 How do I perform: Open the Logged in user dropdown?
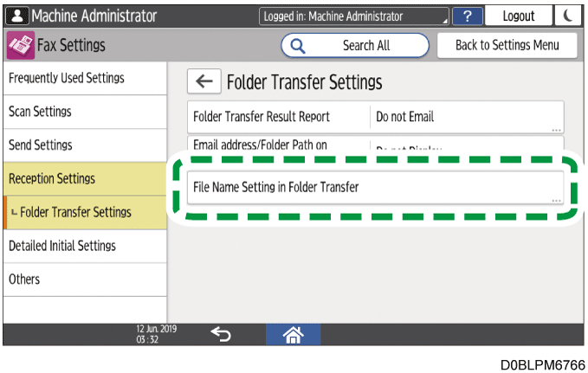click(355, 16)
